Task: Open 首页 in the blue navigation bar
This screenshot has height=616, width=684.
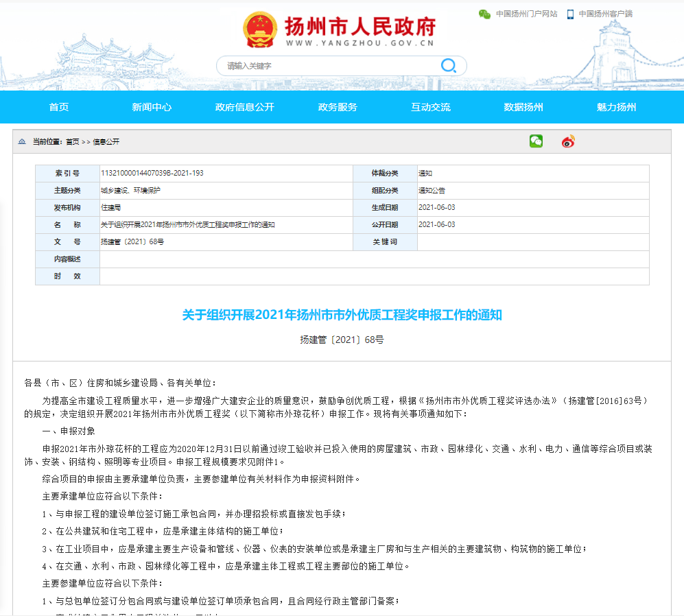Action: (x=59, y=107)
